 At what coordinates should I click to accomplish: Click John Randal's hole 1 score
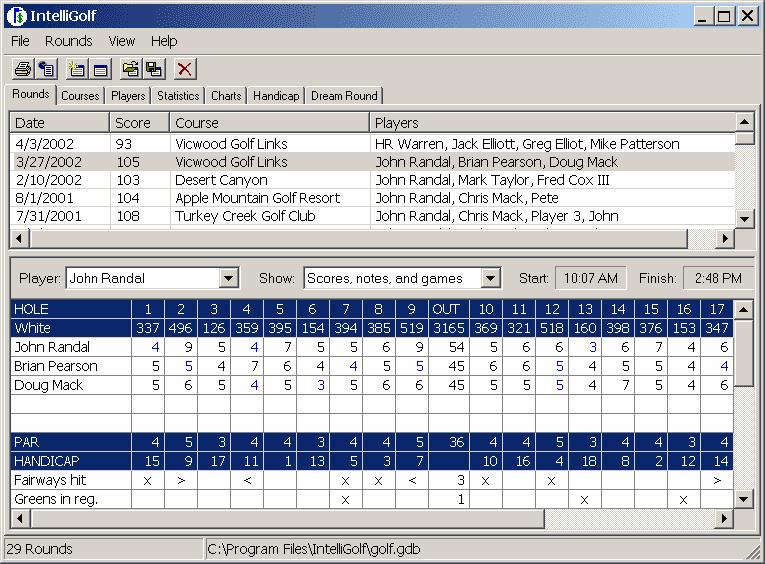(x=148, y=347)
